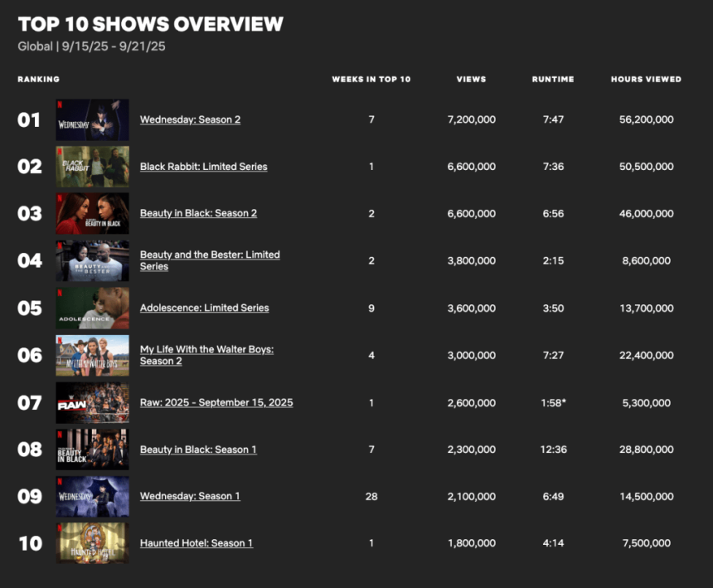Click the 3,000,000 views value
The image size is (713, 588).
(x=472, y=355)
